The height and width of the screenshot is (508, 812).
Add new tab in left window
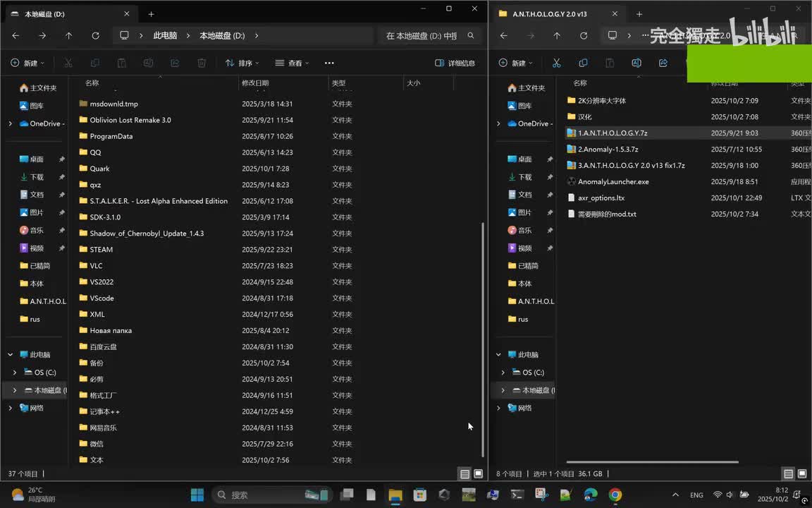[x=152, y=14]
